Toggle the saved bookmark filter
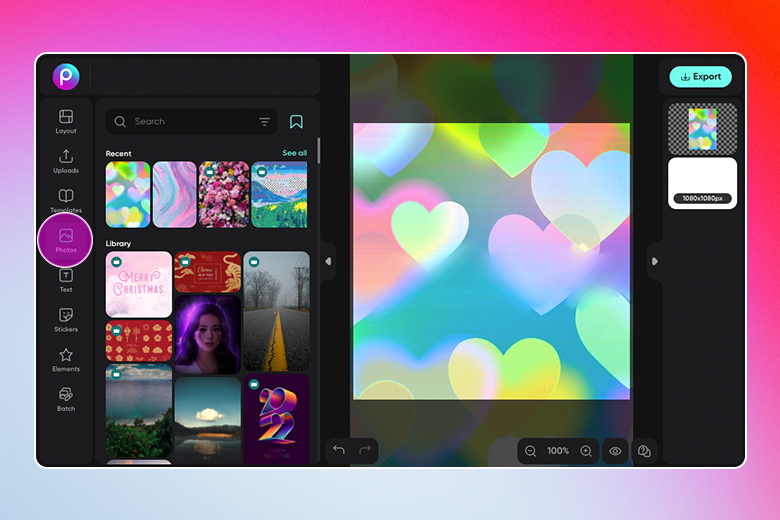The width and height of the screenshot is (780, 520). 296,122
